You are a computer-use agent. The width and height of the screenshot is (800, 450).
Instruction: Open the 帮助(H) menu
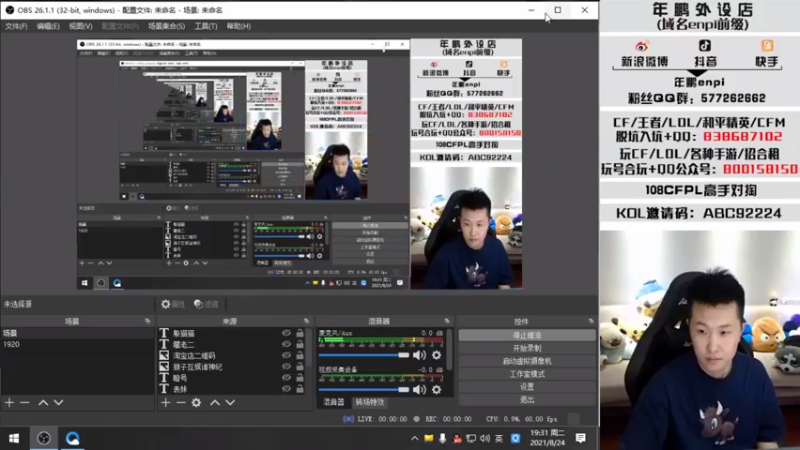coord(239,26)
